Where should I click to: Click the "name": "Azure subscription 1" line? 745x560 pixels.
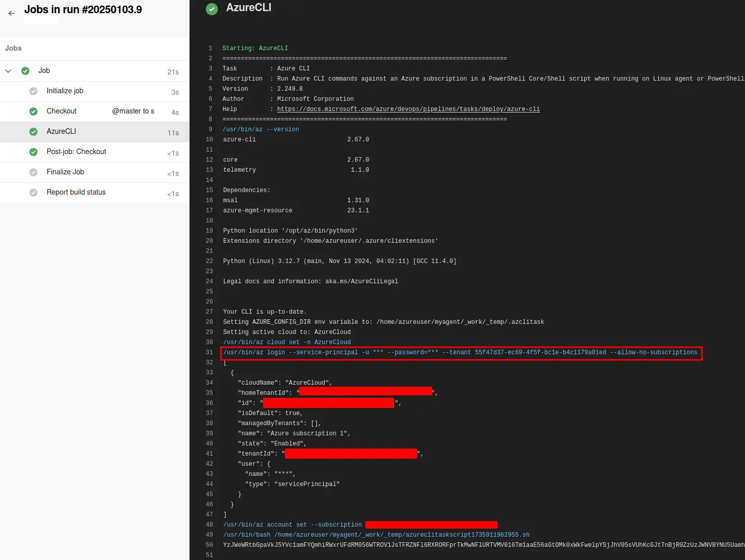294,433
